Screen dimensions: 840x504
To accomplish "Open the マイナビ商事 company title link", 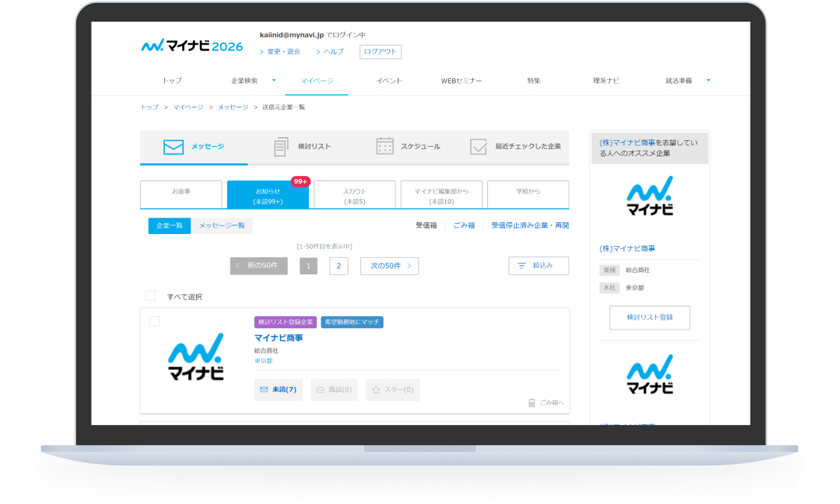I will (278, 338).
